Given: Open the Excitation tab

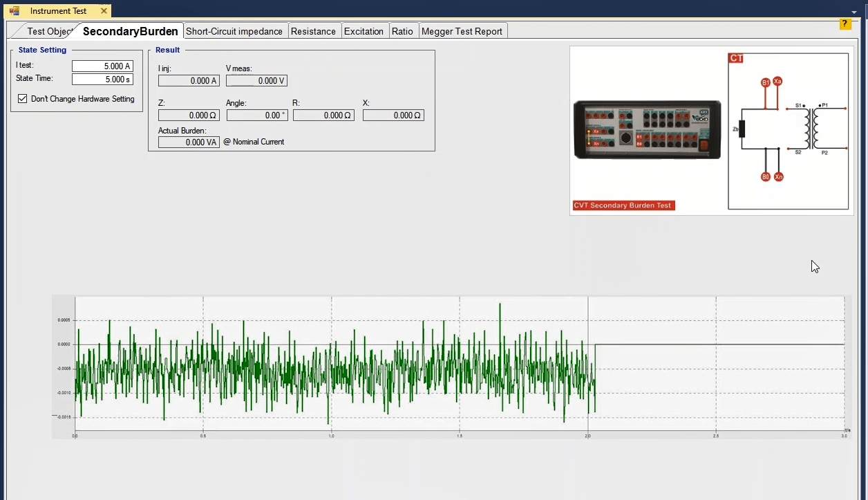Looking at the screenshot, I should click(x=364, y=31).
